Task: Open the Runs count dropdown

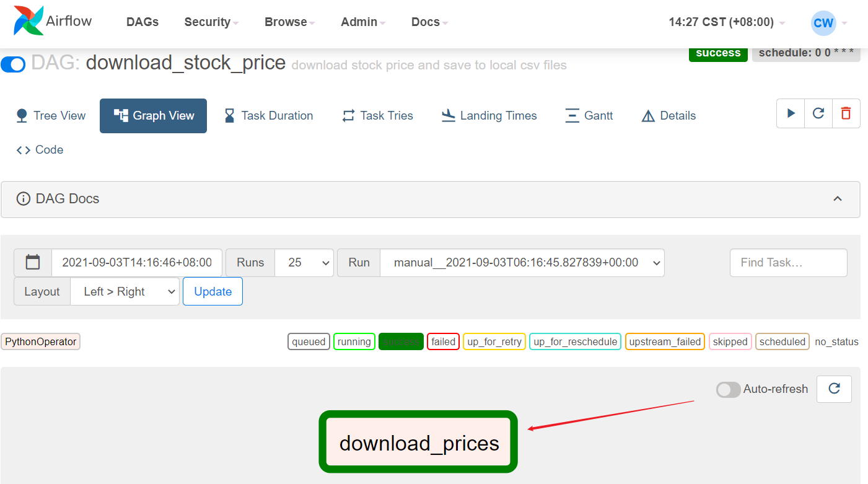Action: point(304,263)
